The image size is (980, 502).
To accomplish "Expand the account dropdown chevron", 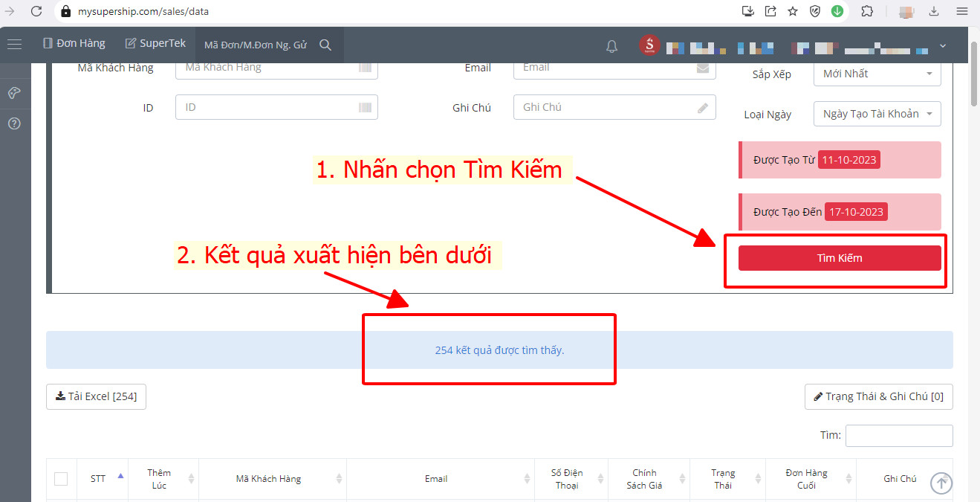I will pos(943,45).
